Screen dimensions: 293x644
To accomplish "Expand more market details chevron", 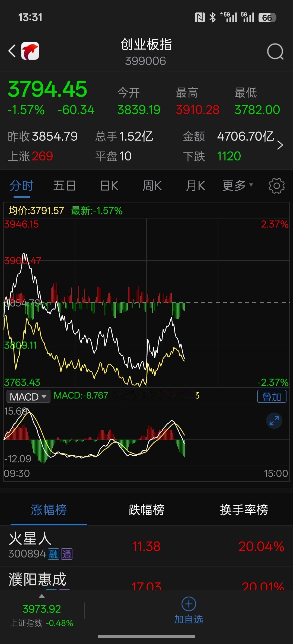I will (280, 145).
